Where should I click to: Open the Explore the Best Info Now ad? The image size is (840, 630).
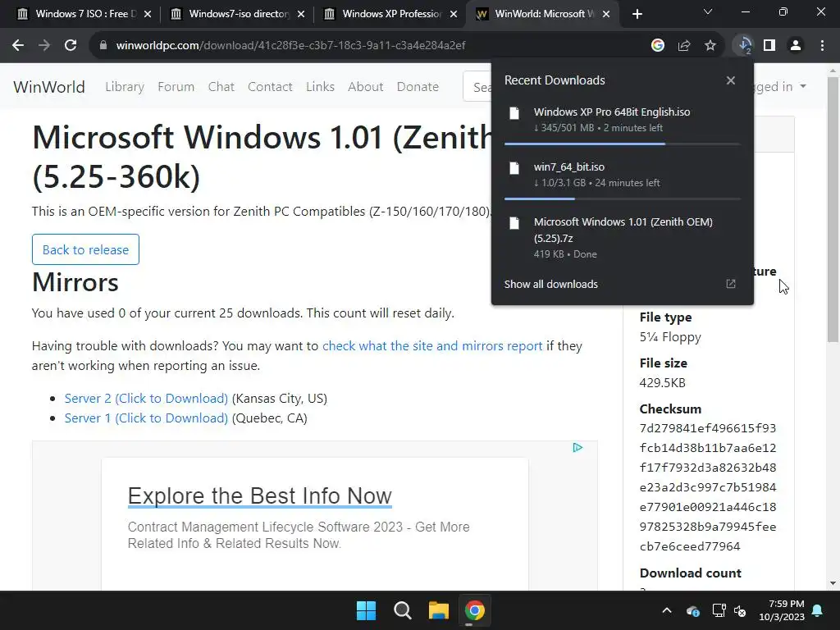point(260,496)
